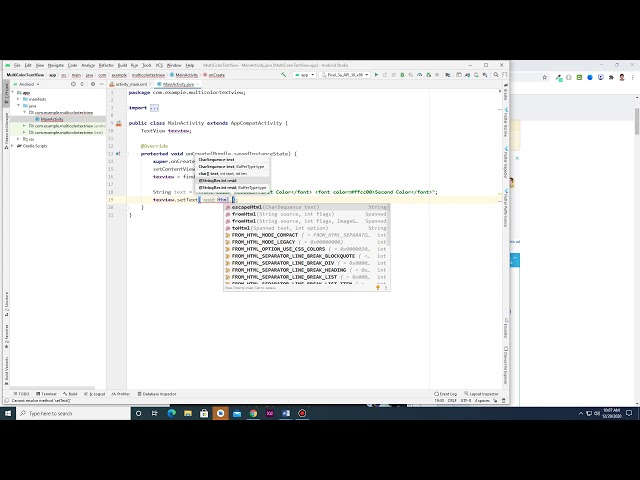The image size is (640, 480).
Task: Open the TODO tool window
Action: (x=21, y=394)
